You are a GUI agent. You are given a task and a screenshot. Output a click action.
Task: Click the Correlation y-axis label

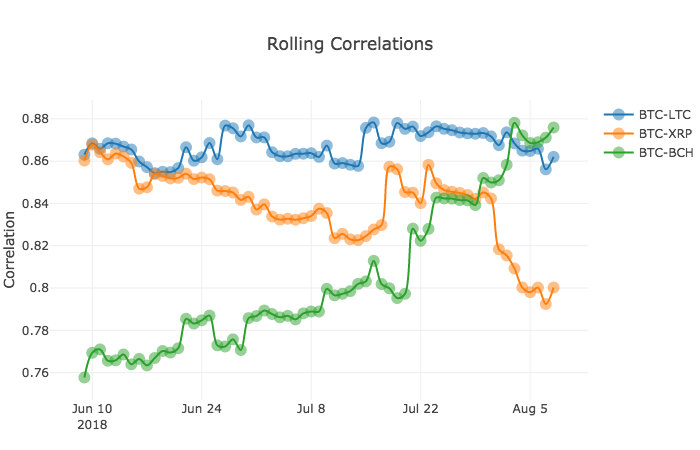[9, 250]
